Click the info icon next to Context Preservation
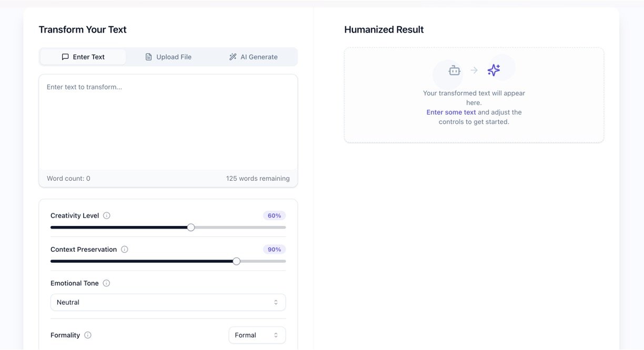644x350 pixels. click(x=125, y=250)
